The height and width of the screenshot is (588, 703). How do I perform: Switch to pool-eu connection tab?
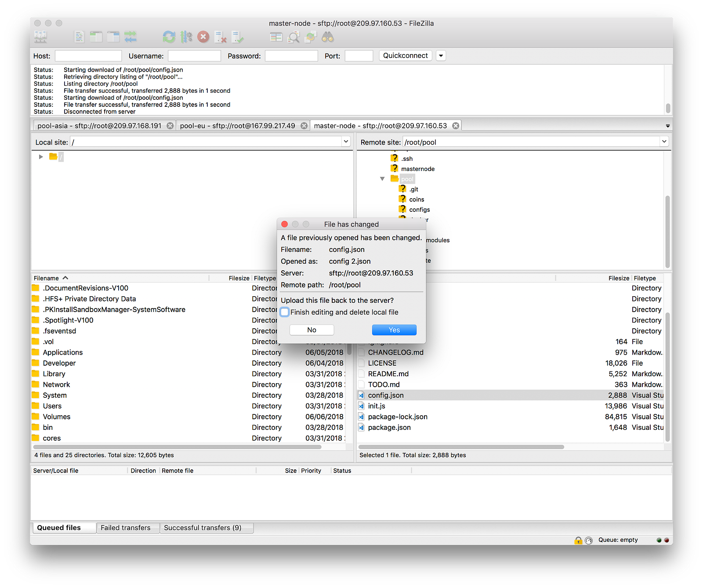click(x=237, y=126)
